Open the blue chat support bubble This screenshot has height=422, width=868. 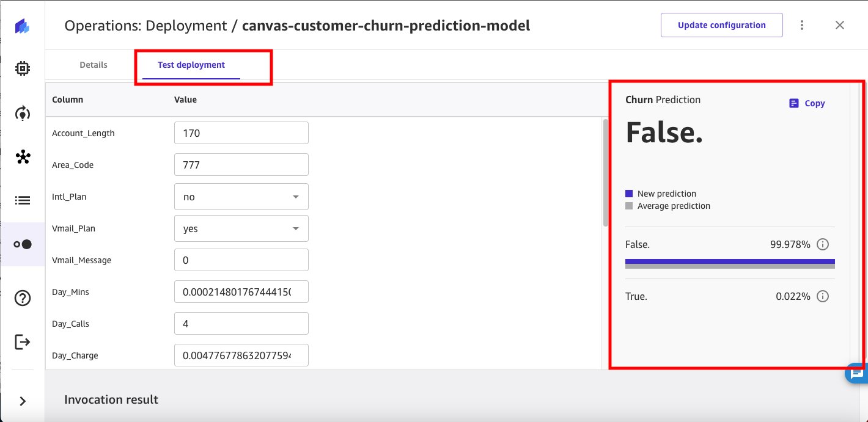[857, 373]
